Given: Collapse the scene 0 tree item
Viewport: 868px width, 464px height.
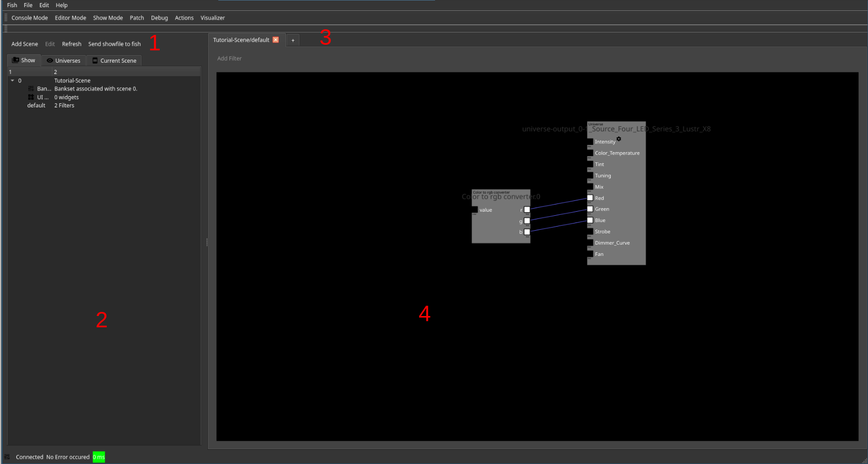Looking at the screenshot, I should pos(12,81).
